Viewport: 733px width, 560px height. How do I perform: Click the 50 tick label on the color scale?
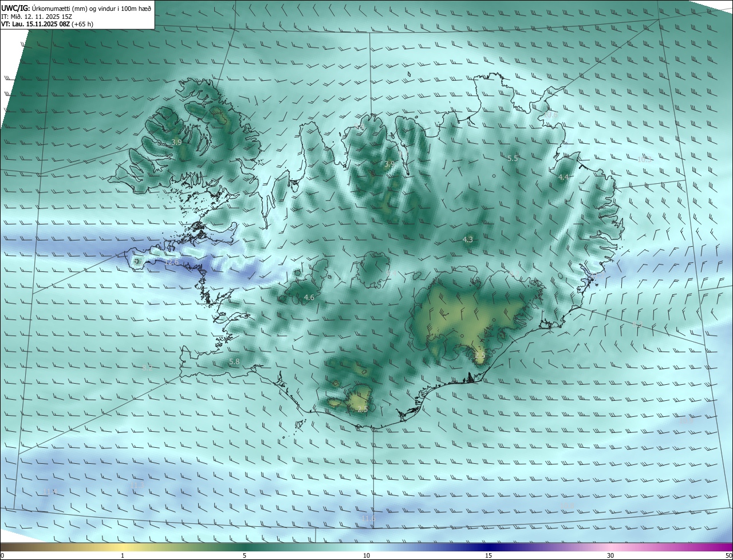click(x=728, y=556)
